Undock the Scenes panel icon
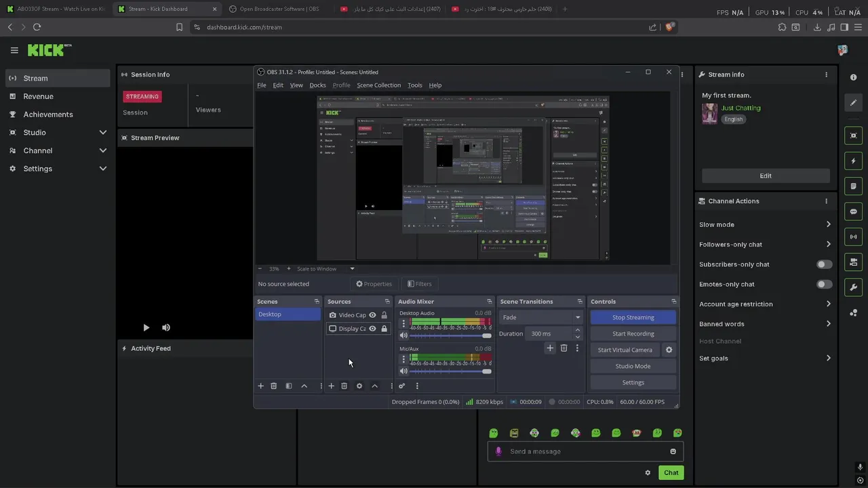 tap(317, 302)
